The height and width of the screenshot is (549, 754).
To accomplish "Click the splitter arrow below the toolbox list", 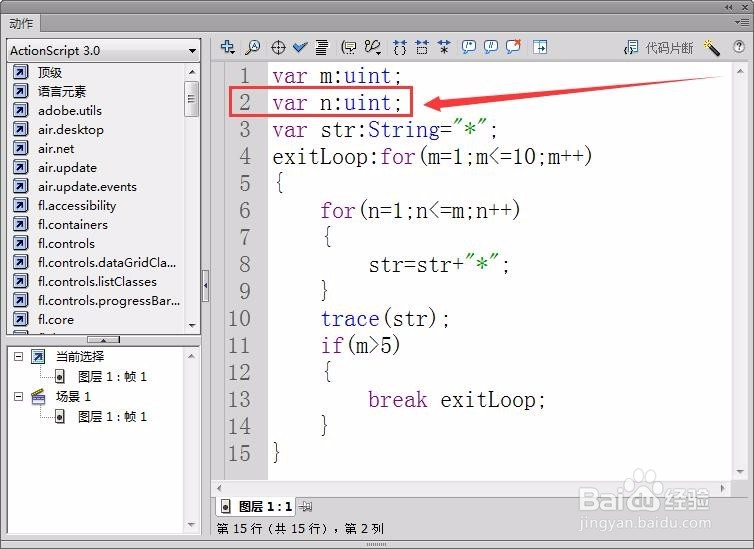I will coord(103,340).
